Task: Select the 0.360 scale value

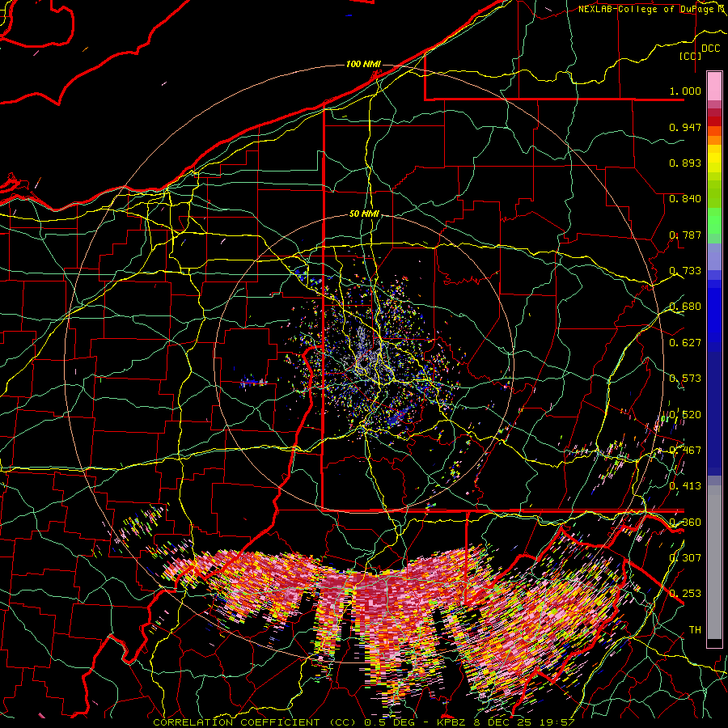Action: click(685, 523)
